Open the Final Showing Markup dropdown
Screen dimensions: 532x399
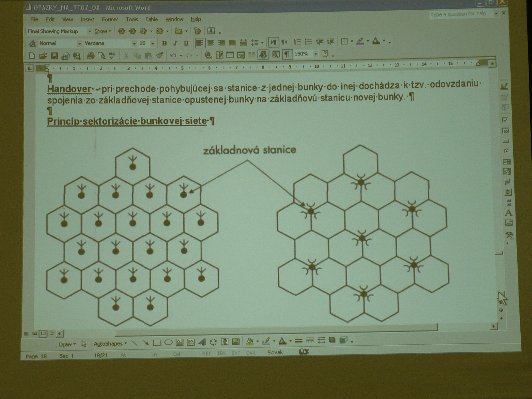coord(90,32)
